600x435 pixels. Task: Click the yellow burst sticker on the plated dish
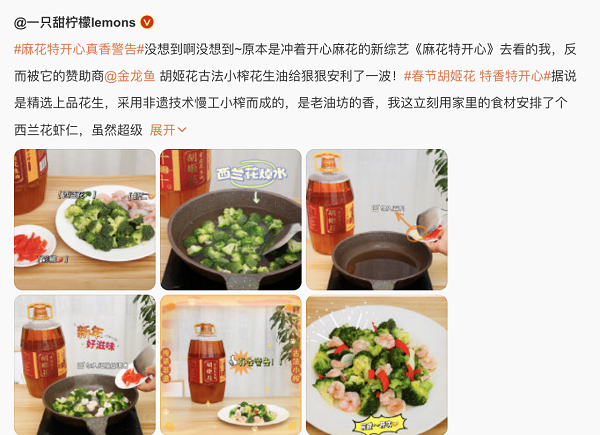378,425
